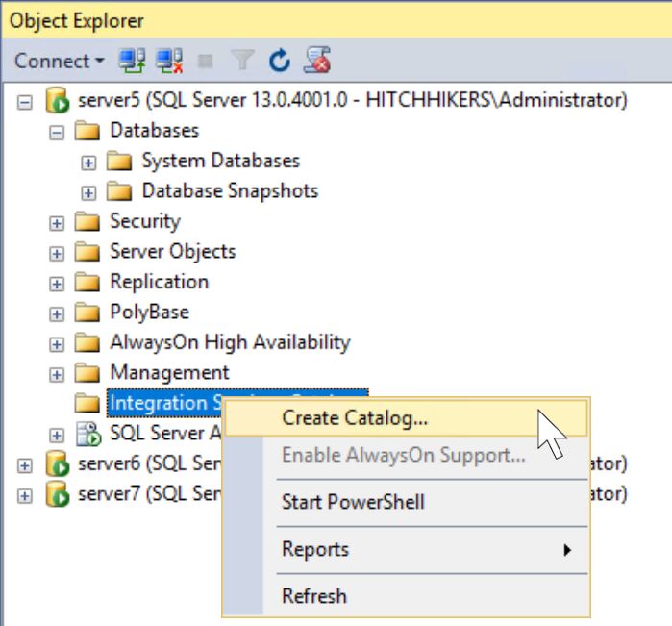Click the Stop icon in toolbar
The image size is (672, 626).
pyautogui.click(x=205, y=61)
